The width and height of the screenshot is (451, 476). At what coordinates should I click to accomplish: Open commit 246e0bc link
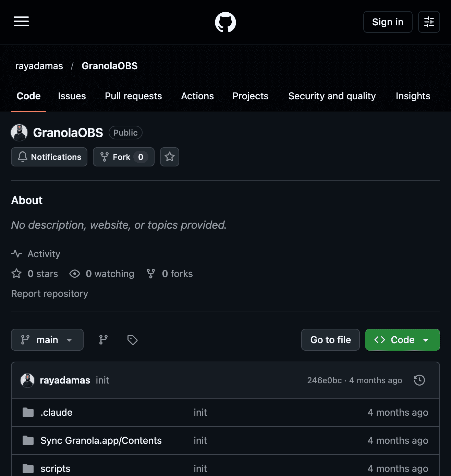[325, 380]
